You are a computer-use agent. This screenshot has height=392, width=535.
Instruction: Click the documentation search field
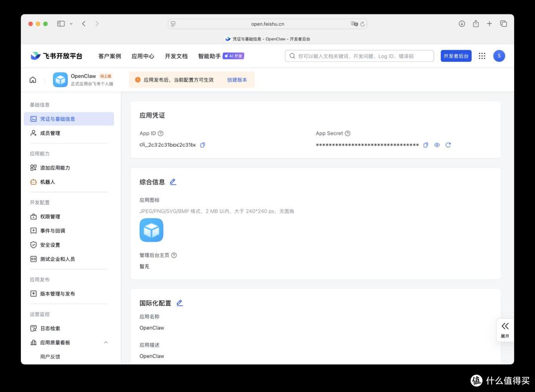(359, 56)
